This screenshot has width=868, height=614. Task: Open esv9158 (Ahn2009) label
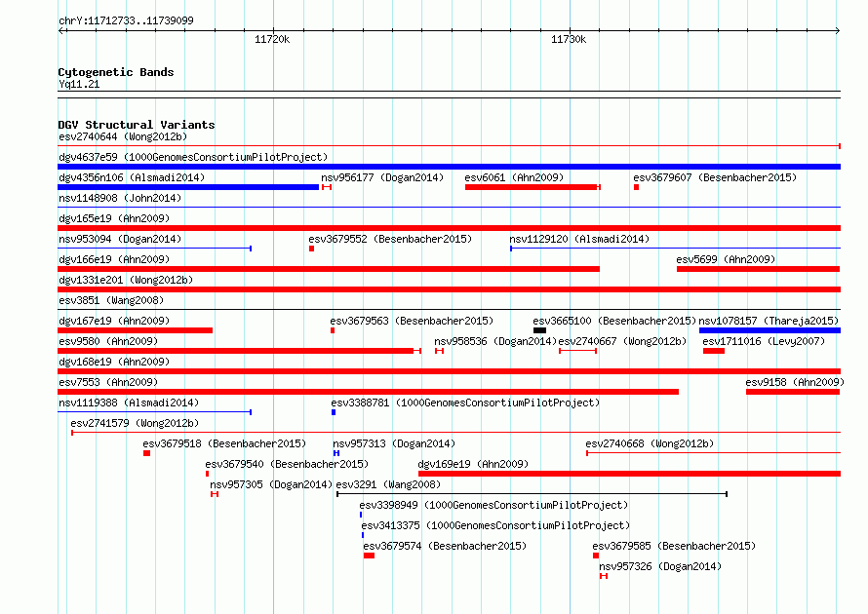coord(795,382)
